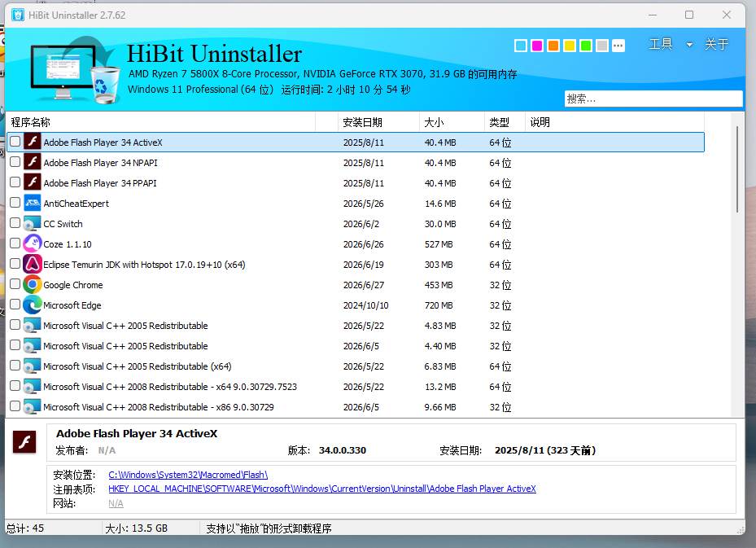
Task: Apply the yellow theme color
Action: point(570,46)
